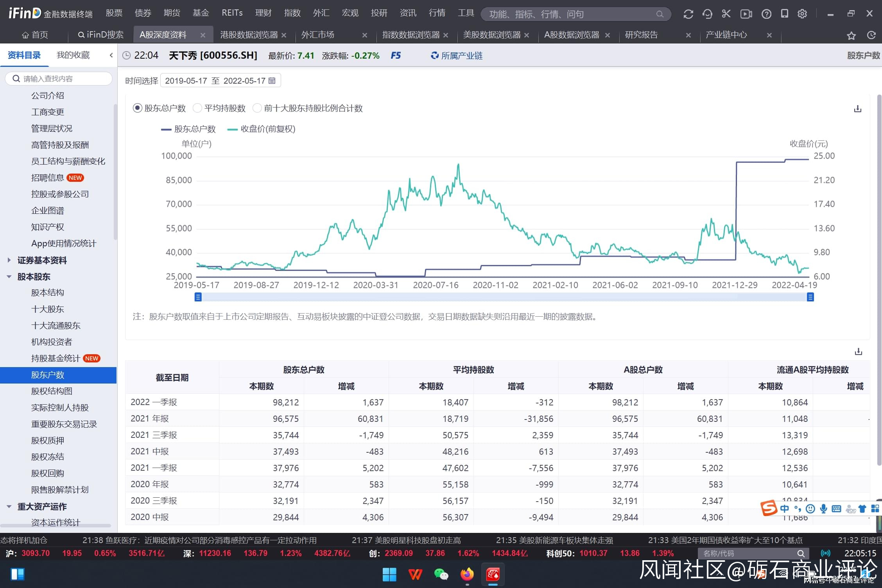Open the settings gear icon

tap(802, 14)
